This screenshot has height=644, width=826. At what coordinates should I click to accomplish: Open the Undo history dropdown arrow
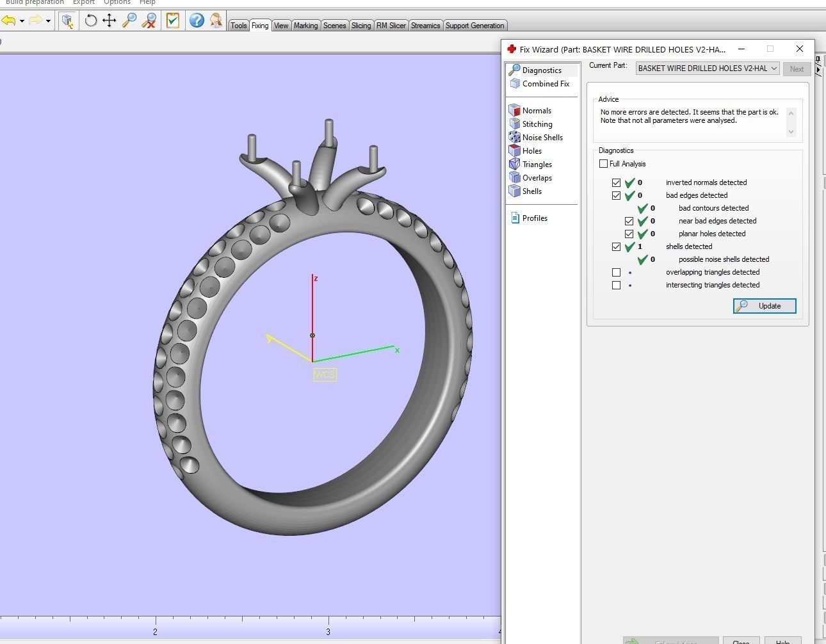22,21
